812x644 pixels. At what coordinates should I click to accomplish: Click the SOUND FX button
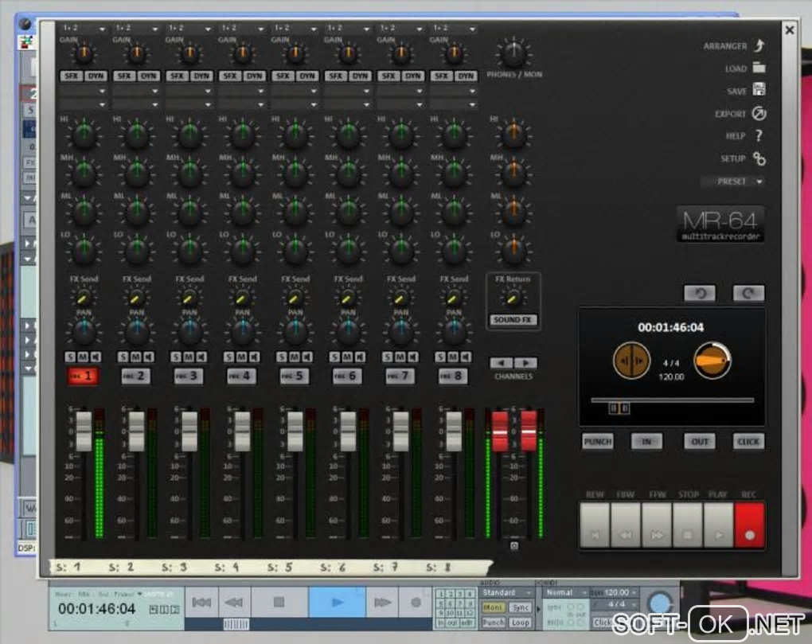click(513, 320)
